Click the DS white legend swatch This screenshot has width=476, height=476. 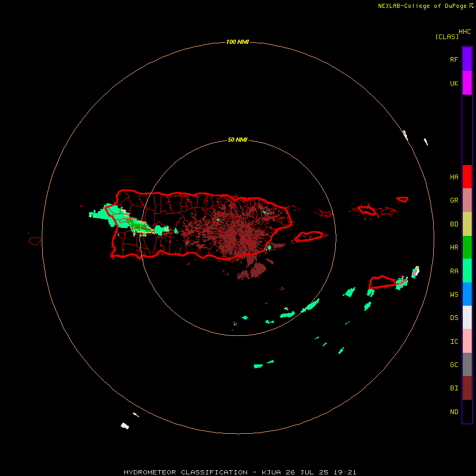[467, 317]
